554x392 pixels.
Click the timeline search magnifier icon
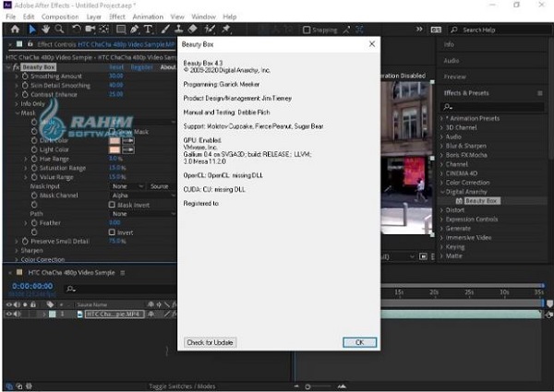(71, 289)
